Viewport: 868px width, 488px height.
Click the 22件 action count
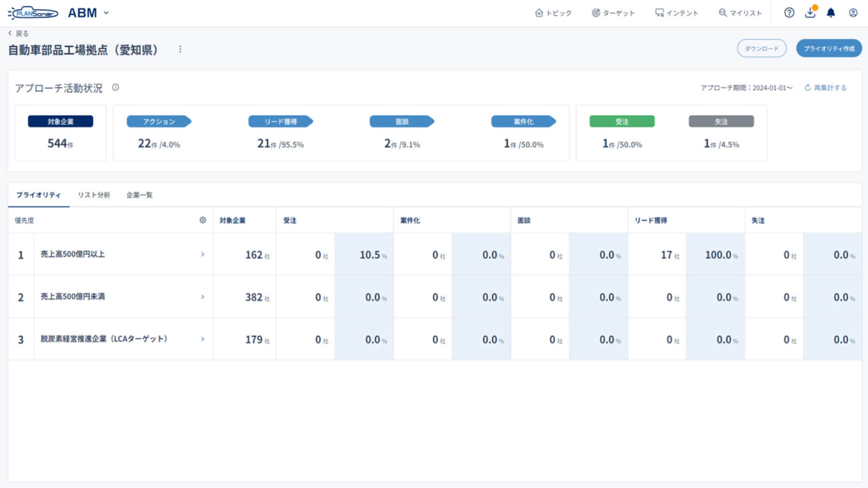tap(148, 144)
